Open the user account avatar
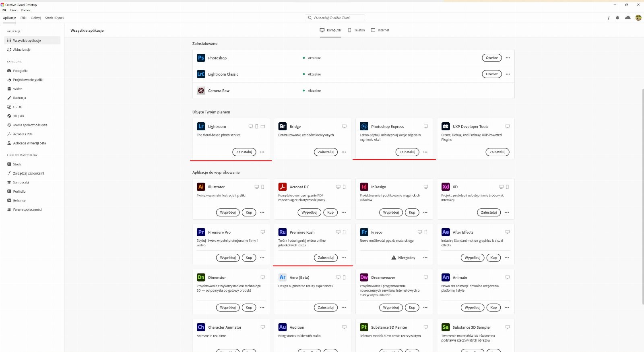Viewport: 644px width, 352px height. (x=638, y=18)
